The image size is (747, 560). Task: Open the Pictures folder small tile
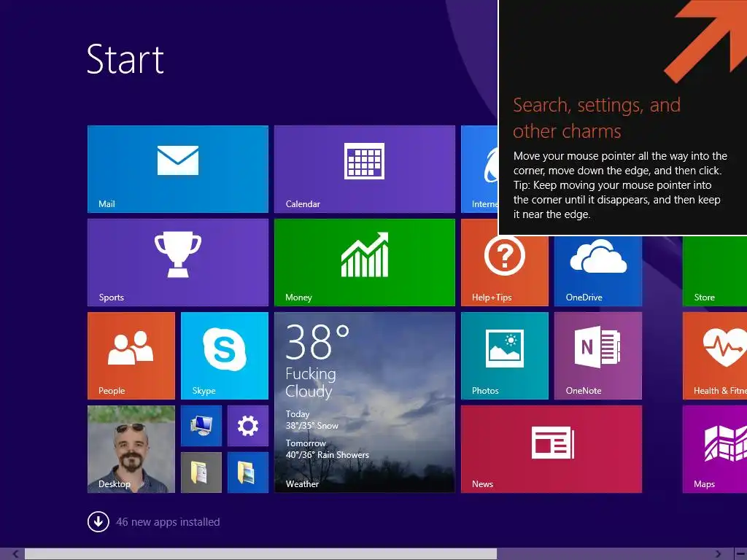[x=248, y=472]
